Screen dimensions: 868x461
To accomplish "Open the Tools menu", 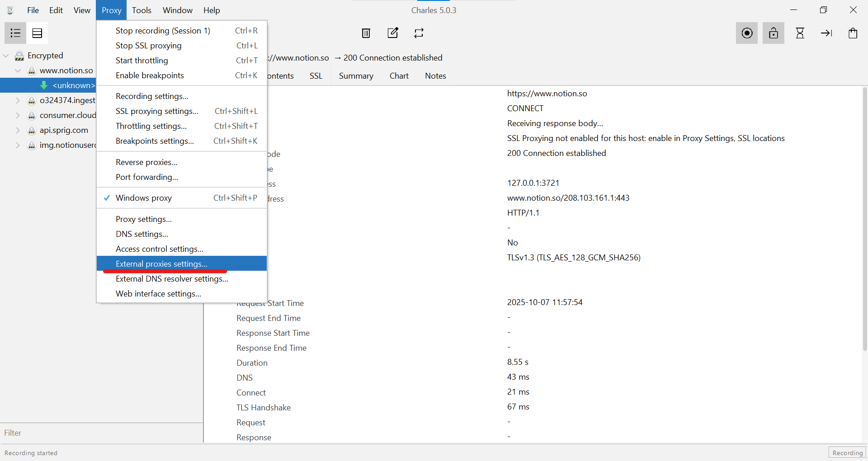I will pyautogui.click(x=142, y=10).
